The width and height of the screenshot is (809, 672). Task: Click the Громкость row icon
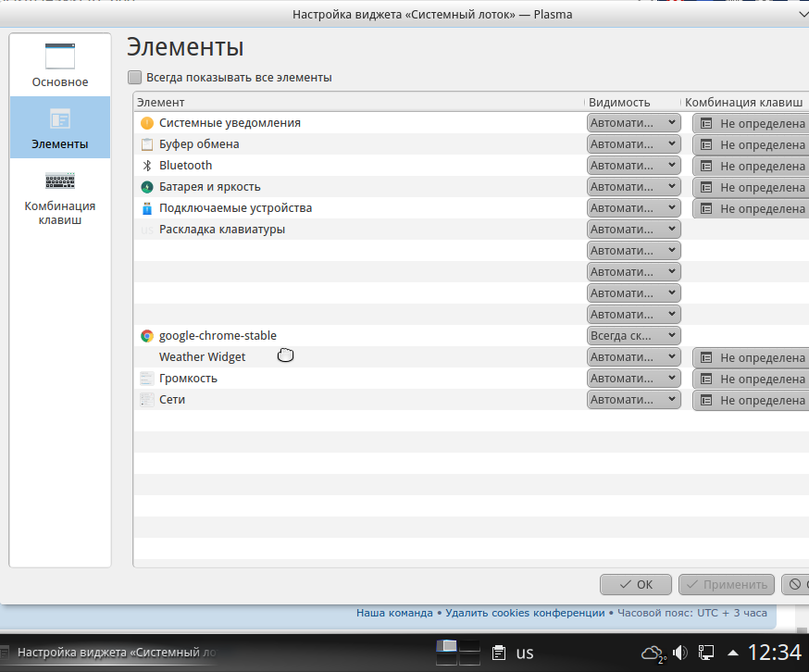click(147, 379)
